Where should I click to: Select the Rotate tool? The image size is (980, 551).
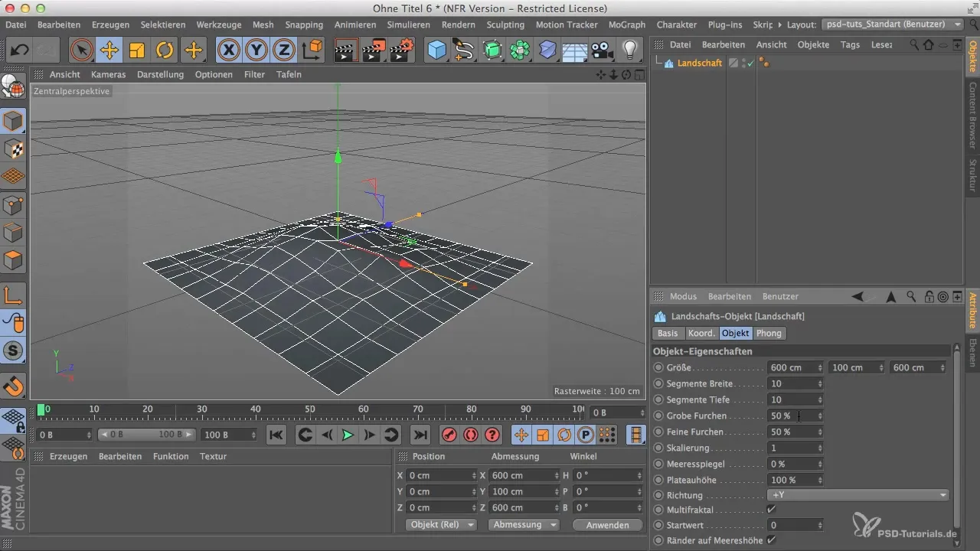165,51
